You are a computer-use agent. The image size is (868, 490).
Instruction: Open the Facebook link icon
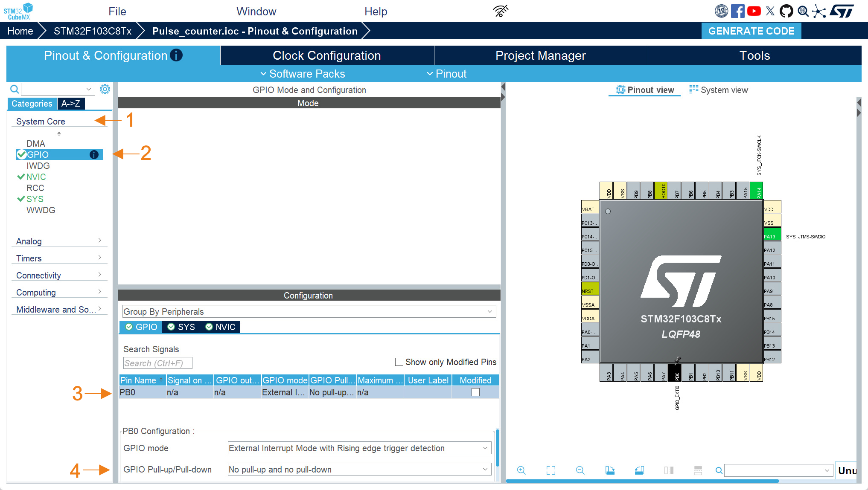coord(737,11)
